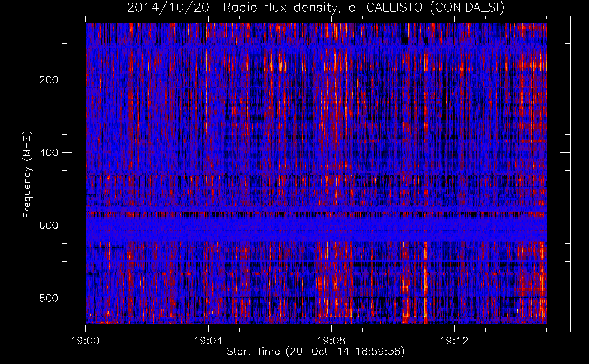Click the 19:08 time tick label

pos(332,341)
